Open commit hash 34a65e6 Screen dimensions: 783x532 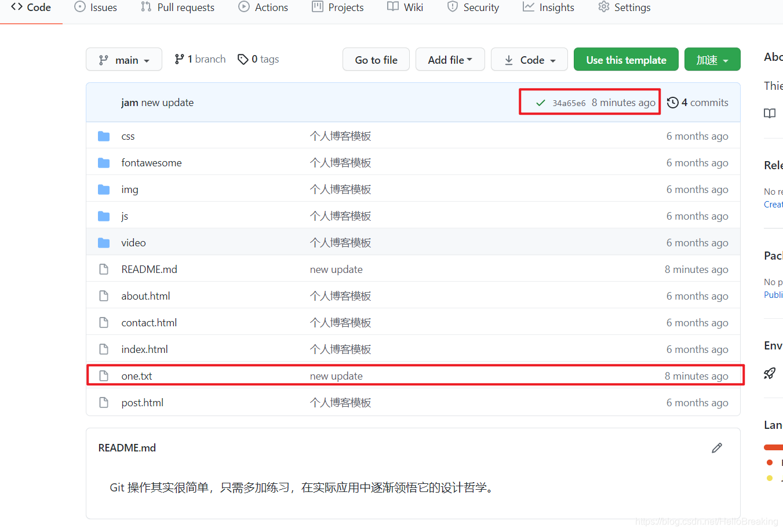coord(569,103)
